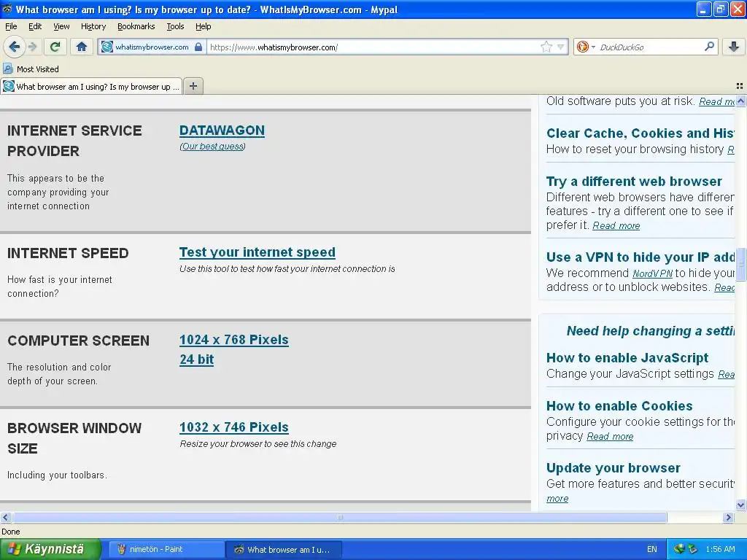Screen dimensions: 747x560
Task: Open the Bookmarks menu
Action: tap(136, 26)
